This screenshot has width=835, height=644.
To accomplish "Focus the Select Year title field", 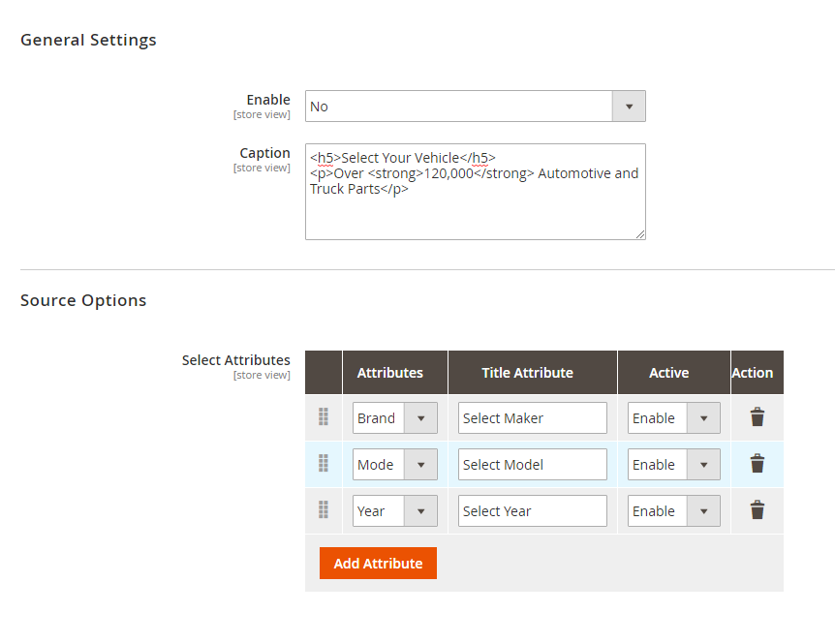I will [x=532, y=511].
